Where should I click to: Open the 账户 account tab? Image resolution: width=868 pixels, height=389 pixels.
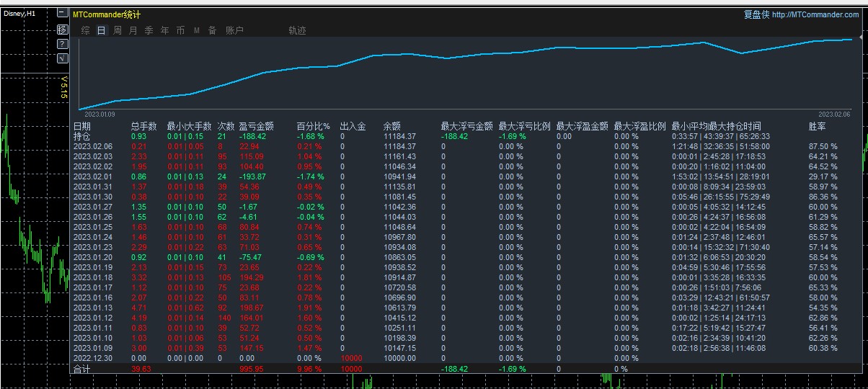(x=234, y=30)
